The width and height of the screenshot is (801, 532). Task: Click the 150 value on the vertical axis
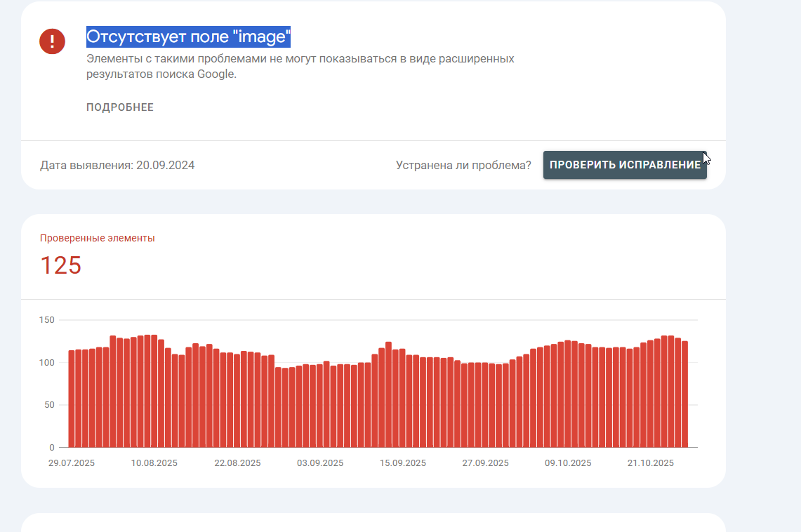[46, 320]
